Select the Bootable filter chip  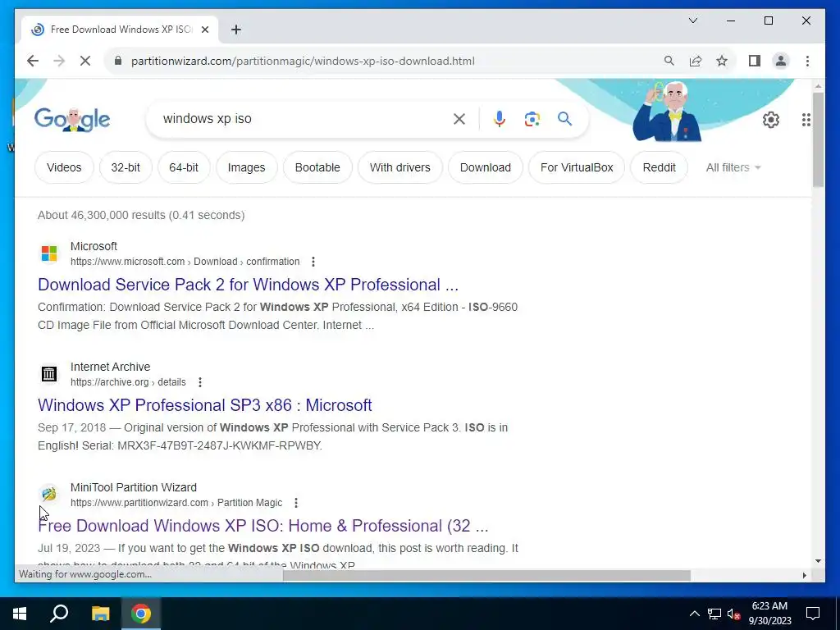coord(317,167)
